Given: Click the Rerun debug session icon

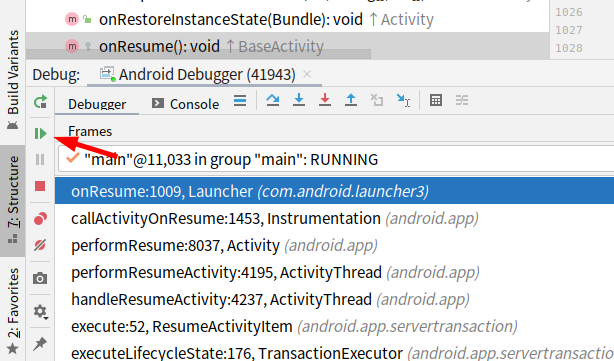Looking at the screenshot, I should [40, 102].
